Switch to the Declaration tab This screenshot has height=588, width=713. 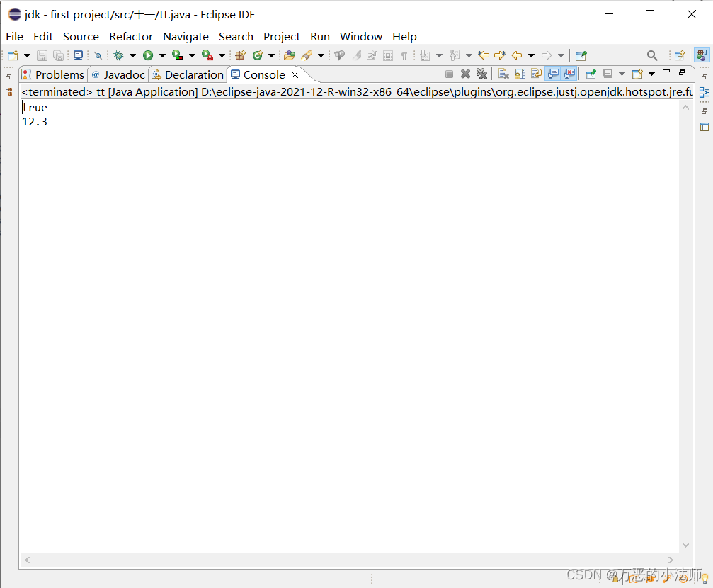(x=188, y=74)
